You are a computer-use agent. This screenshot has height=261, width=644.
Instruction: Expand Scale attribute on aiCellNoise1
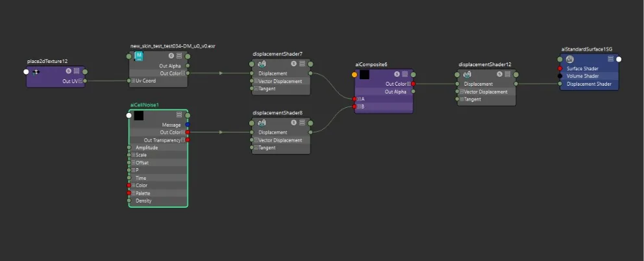coord(134,155)
